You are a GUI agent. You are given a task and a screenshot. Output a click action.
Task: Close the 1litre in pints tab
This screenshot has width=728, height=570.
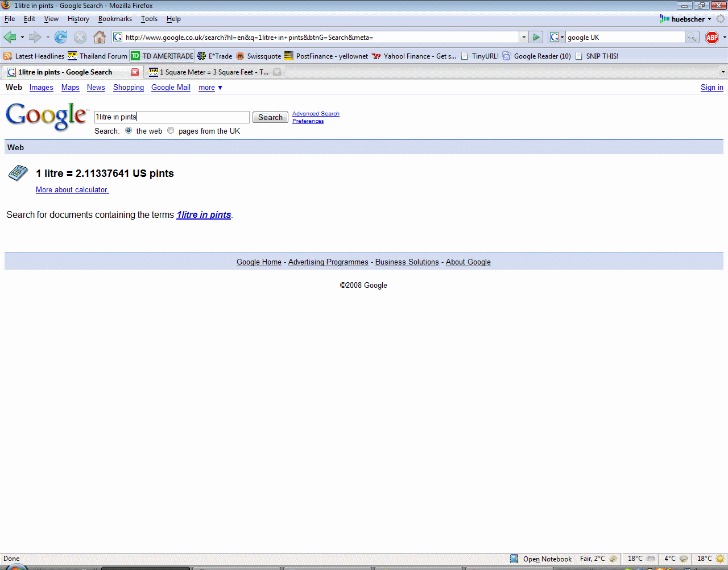(x=135, y=72)
